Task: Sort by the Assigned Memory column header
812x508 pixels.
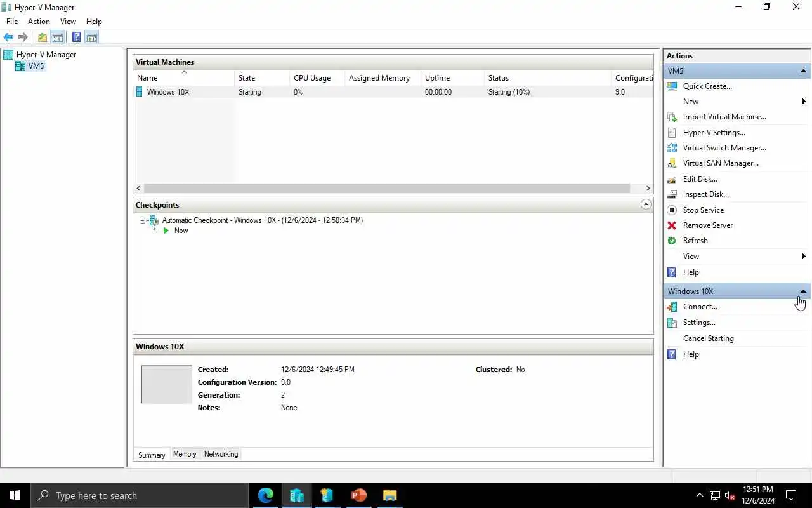Action: pos(383,78)
